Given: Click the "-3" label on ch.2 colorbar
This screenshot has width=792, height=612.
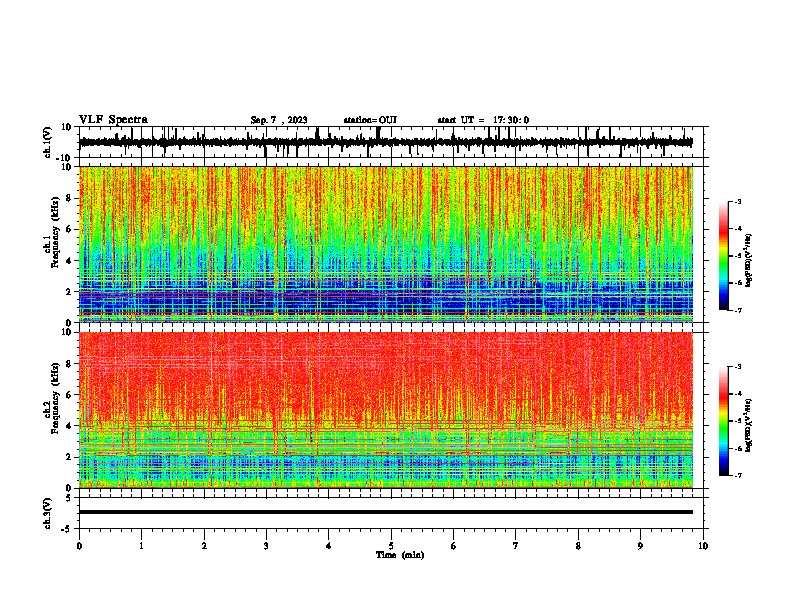Looking at the screenshot, I should click(x=738, y=367).
